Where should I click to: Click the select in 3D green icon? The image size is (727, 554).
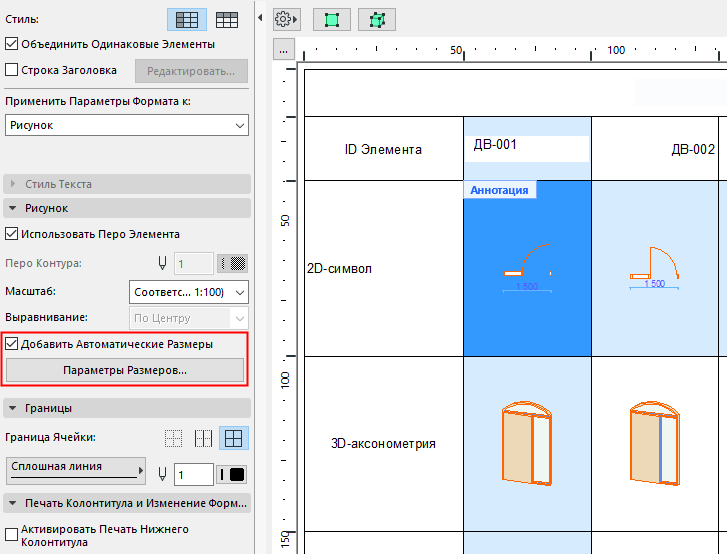(377, 20)
